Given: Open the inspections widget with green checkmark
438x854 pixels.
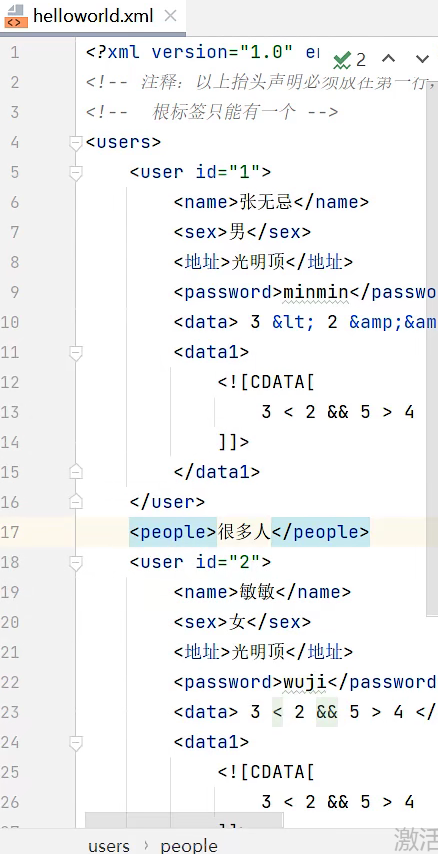Looking at the screenshot, I should tap(350, 59).
